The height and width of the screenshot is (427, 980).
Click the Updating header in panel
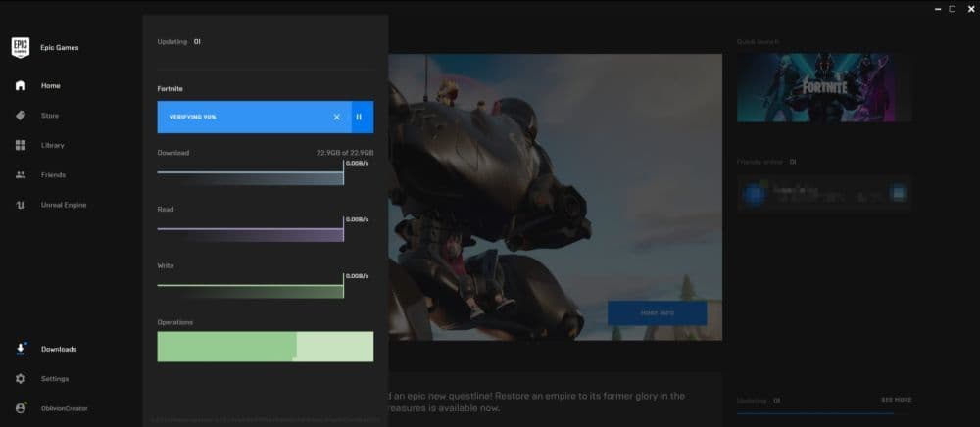point(171,42)
